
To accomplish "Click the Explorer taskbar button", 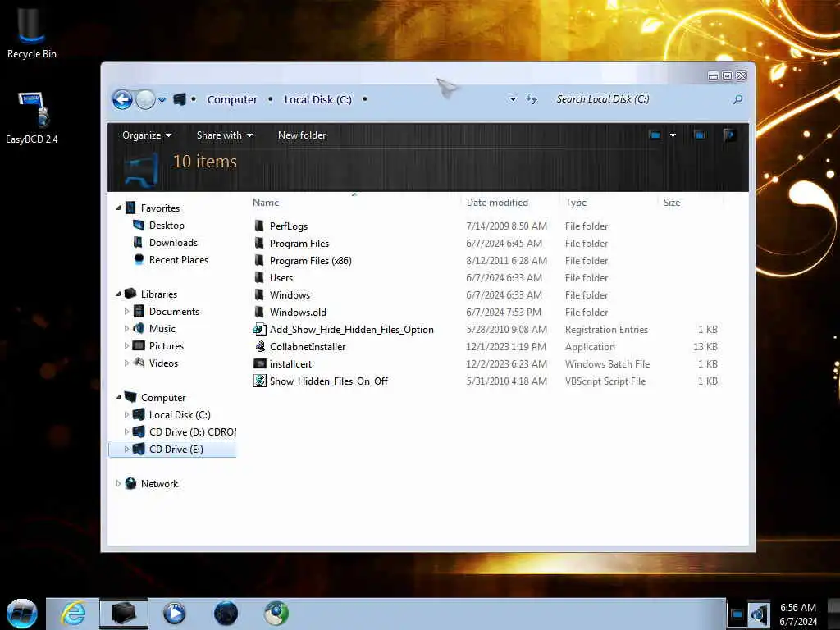I will click(123, 614).
